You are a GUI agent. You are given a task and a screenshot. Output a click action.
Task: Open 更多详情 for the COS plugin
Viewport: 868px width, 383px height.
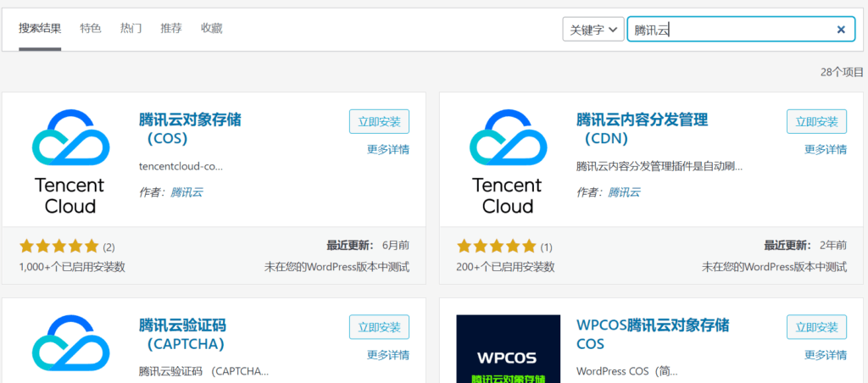388,150
